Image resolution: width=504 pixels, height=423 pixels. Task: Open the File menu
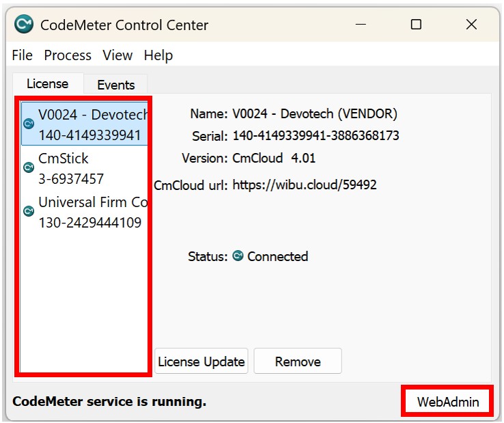[22, 55]
